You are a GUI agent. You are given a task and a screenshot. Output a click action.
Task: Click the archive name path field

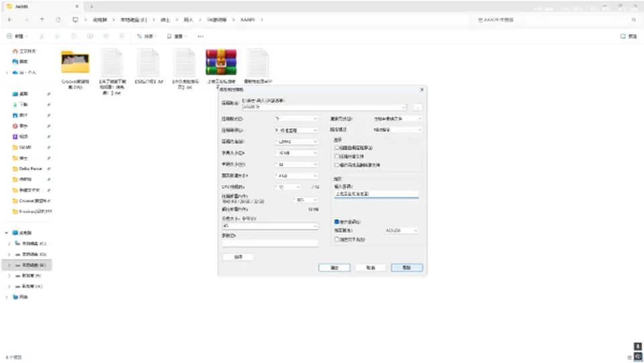pos(324,107)
